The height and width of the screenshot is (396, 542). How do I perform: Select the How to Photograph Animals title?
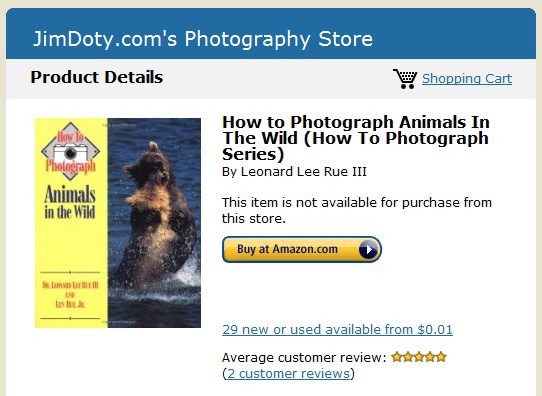356,138
